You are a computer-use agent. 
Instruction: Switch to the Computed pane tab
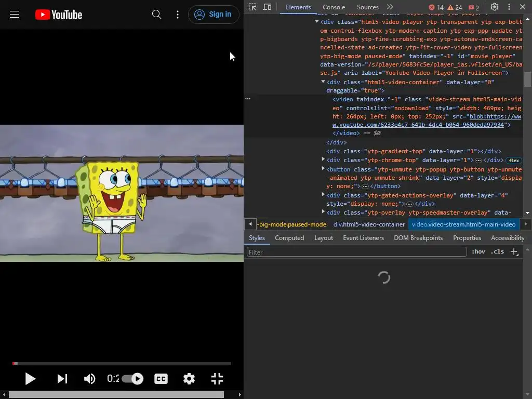click(x=289, y=238)
